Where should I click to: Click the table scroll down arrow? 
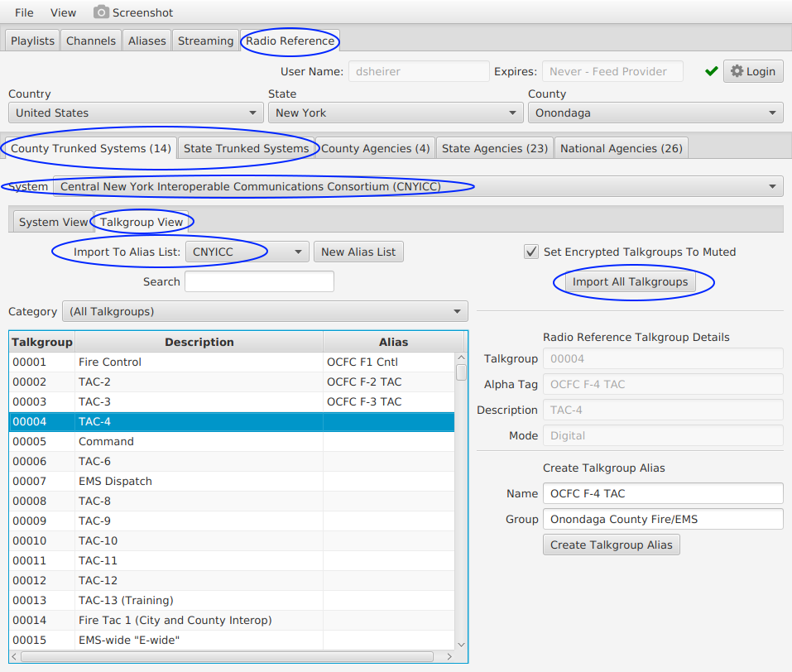click(x=461, y=645)
